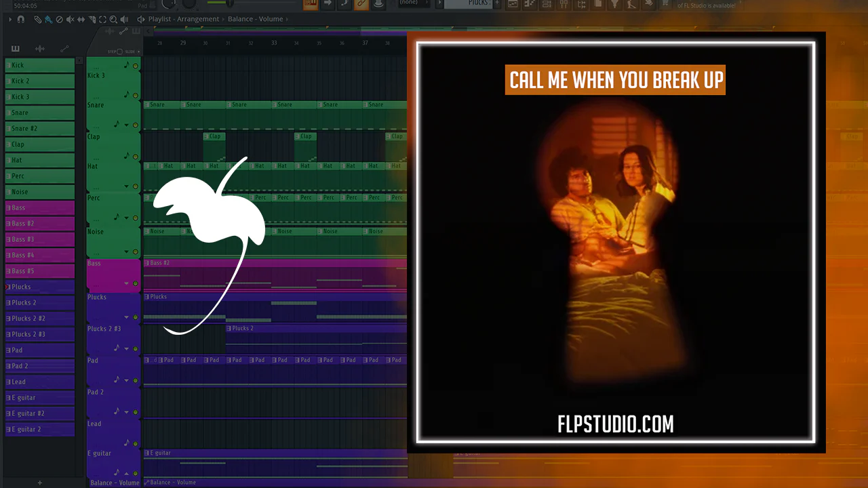Image resolution: width=868 pixels, height=488 pixels.
Task: Select the Plucks 2 #2 pattern in picker
Action: (40, 319)
